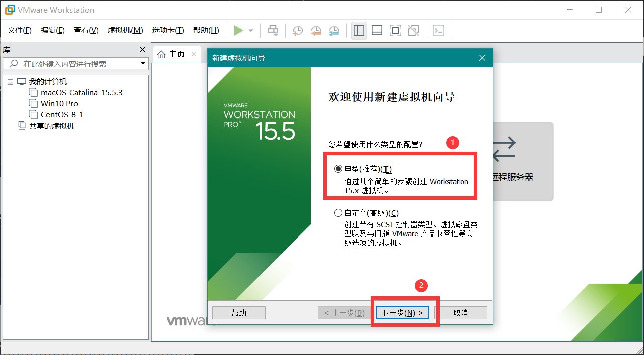The height and width of the screenshot is (355, 644).
Task: Click the 下一步(N) button
Action: (403, 313)
